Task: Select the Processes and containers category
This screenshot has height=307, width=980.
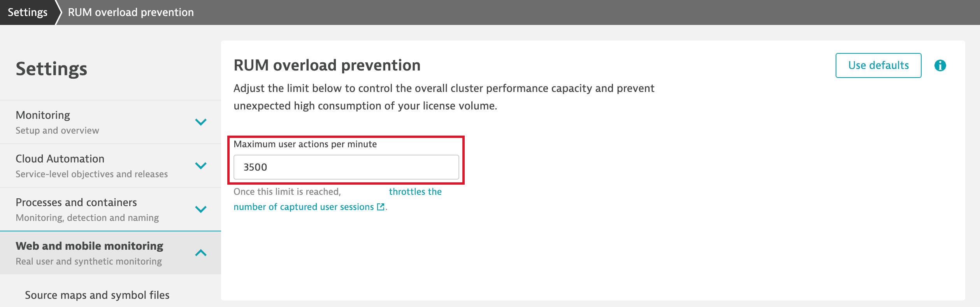Action: [76, 203]
